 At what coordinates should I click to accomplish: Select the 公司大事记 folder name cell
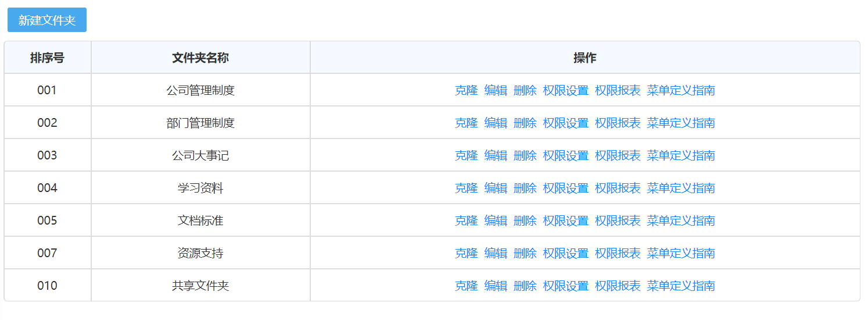pos(200,155)
